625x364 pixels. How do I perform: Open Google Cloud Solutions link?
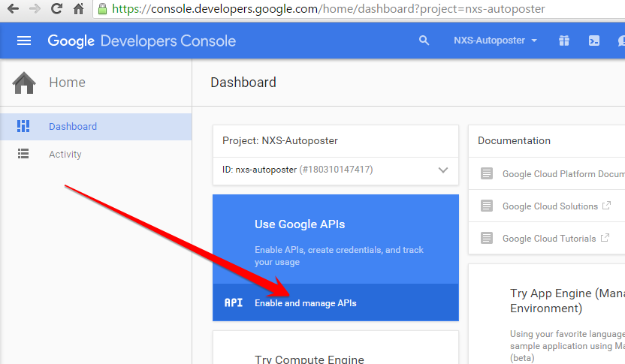pyautogui.click(x=550, y=206)
